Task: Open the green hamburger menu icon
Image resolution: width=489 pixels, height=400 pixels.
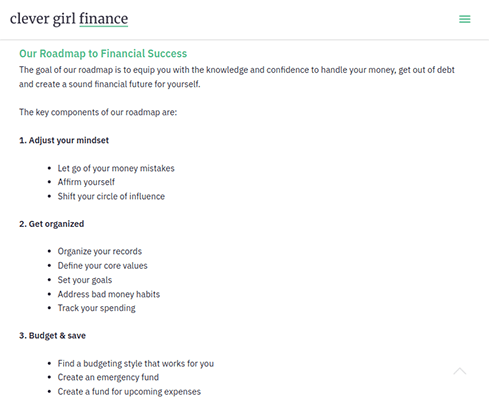Action: 465,19
